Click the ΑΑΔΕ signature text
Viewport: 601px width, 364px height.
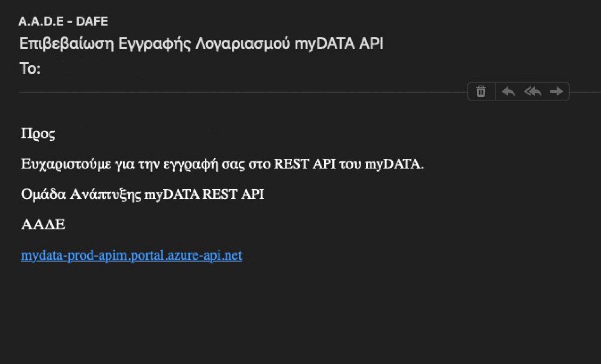click(43, 224)
